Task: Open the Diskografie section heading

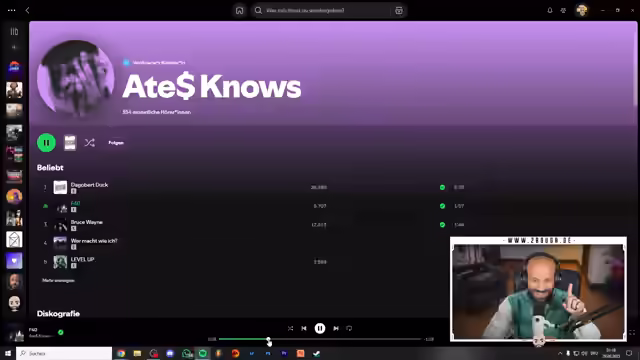Action: click(58, 313)
